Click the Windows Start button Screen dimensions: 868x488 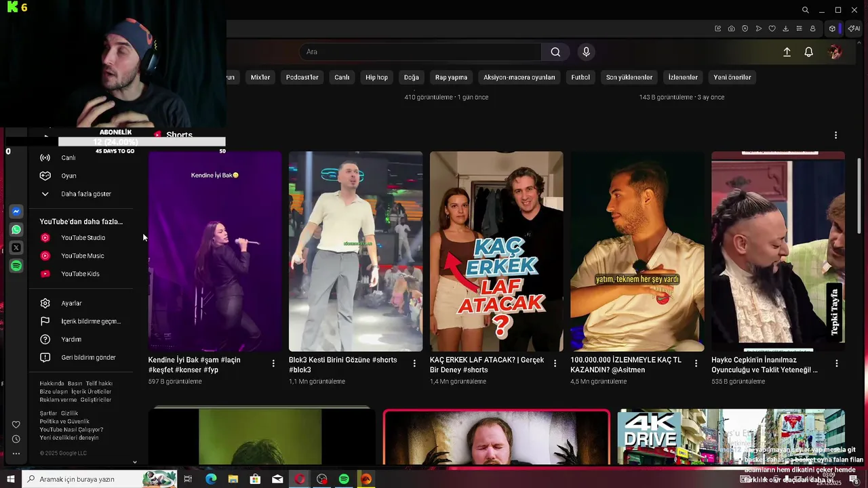tap(10, 479)
